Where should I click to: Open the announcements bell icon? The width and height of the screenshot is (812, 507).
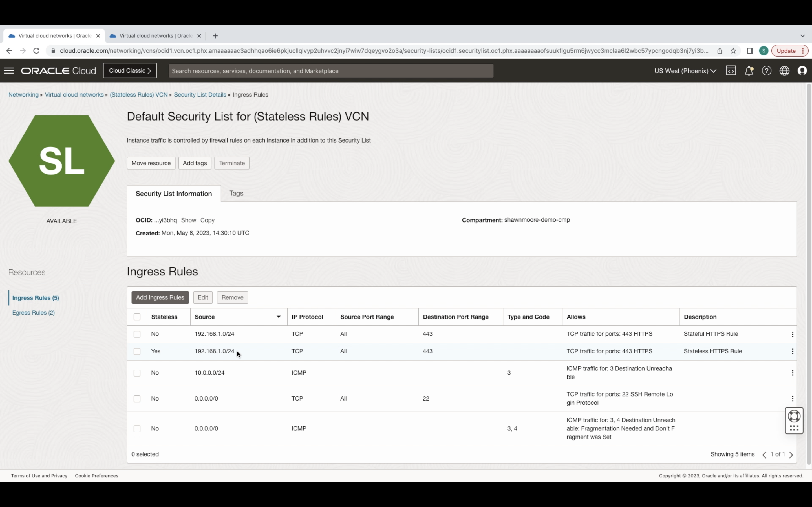coord(749,71)
